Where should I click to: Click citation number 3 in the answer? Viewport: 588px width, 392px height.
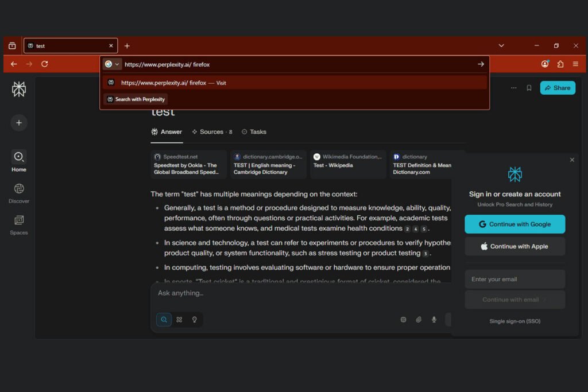425,254
